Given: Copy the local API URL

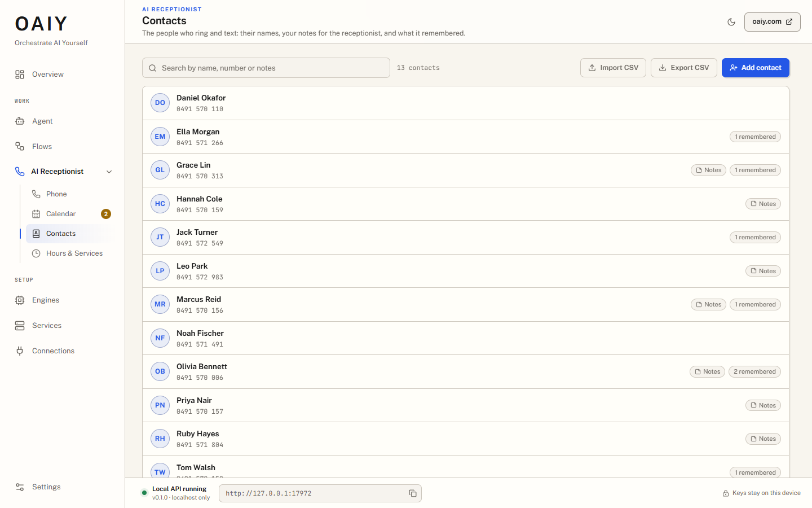Looking at the screenshot, I should point(413,493).
